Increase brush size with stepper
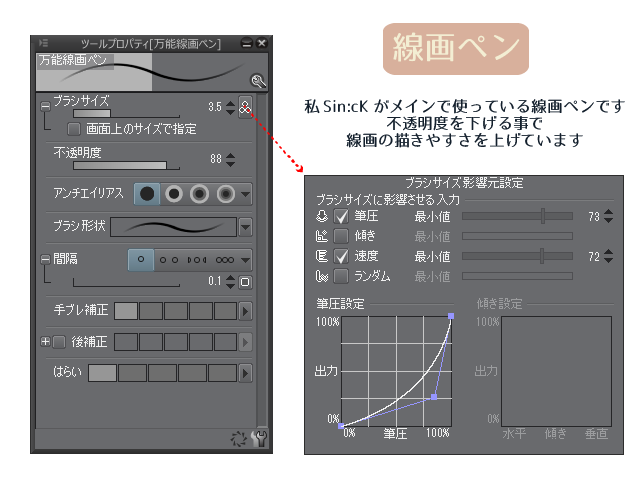This screenshot has width=640, height=480. pos(231,103)
